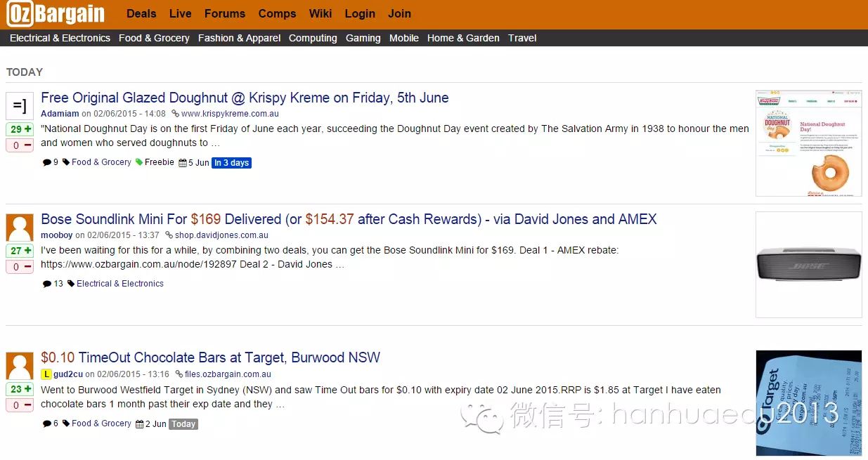Screen dimensions: 868x460
Task: Open mooboy's user avatar
Action: tap(20, 228)
